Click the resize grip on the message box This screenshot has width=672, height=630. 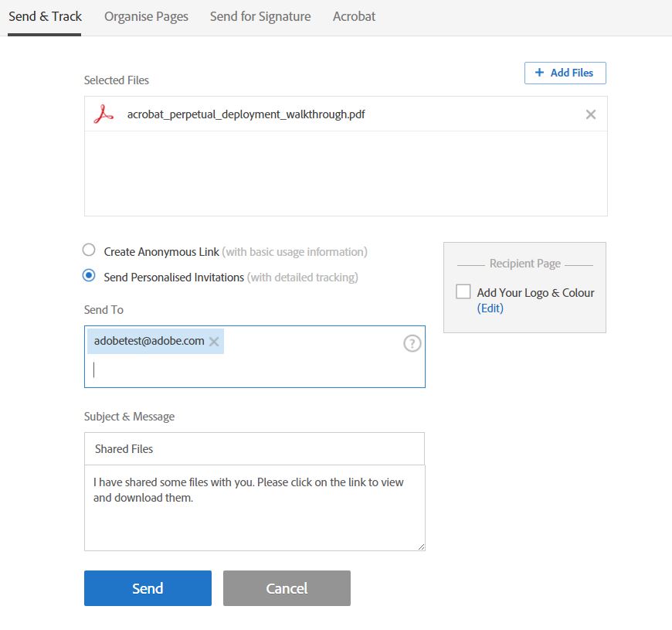(420, 547)
